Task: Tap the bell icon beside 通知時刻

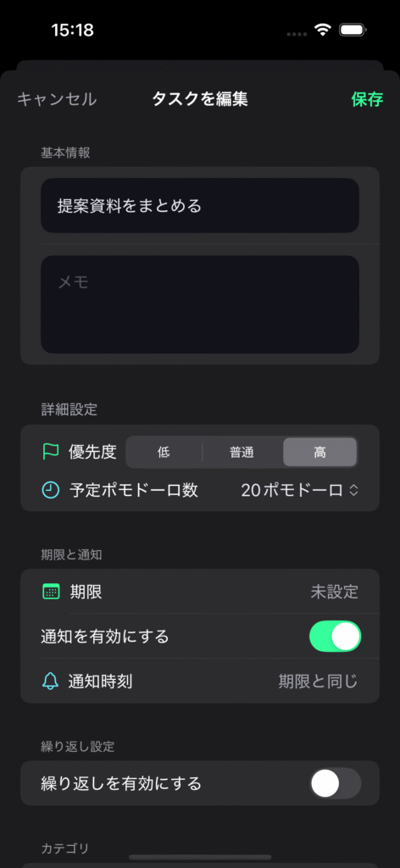Action: pos(50,682)
